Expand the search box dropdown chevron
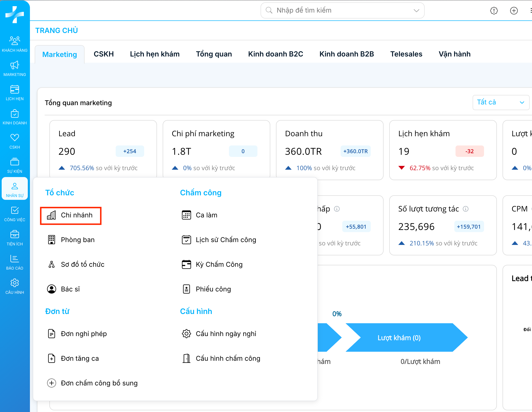This screenshot has height=412, width=532. [x=416, y=10]
